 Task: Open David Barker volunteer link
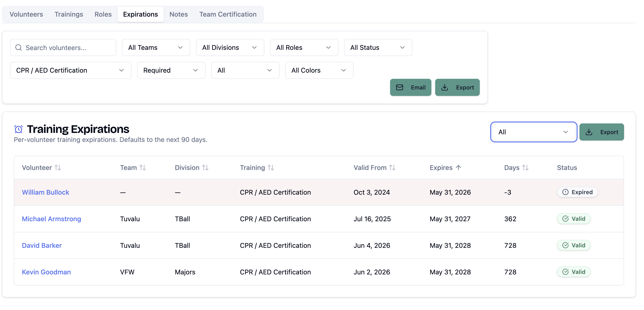[42, 245]
